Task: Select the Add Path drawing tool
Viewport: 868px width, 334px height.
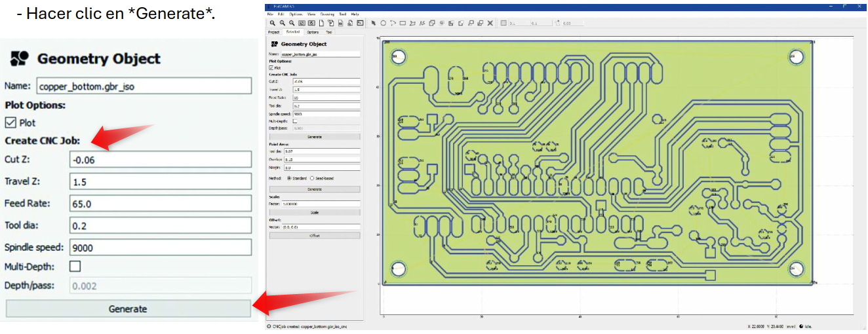Action: 422,23
